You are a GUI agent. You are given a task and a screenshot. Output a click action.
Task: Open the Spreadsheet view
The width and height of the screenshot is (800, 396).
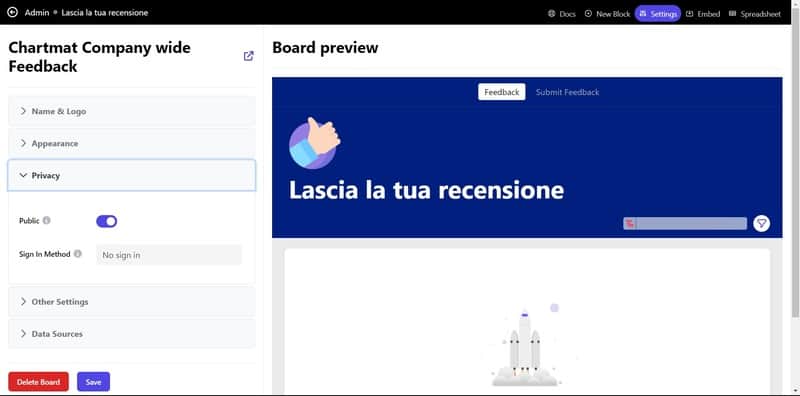[x=755, y=14]
